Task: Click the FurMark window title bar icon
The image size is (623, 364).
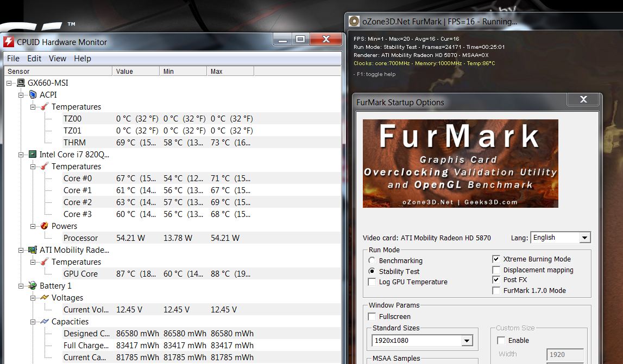Action: (354, 22)
